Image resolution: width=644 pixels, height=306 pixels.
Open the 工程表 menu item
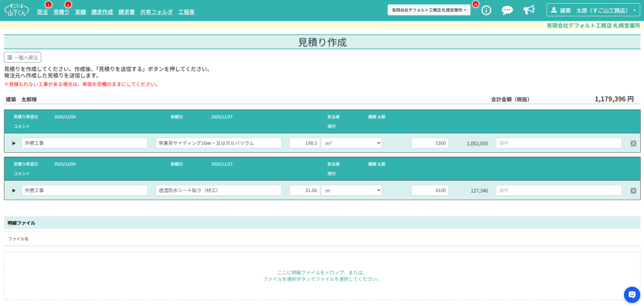[186, 12]
